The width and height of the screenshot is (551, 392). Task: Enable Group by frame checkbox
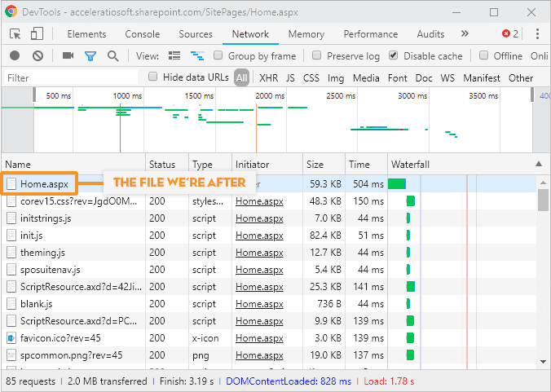(x=218, y=55)
